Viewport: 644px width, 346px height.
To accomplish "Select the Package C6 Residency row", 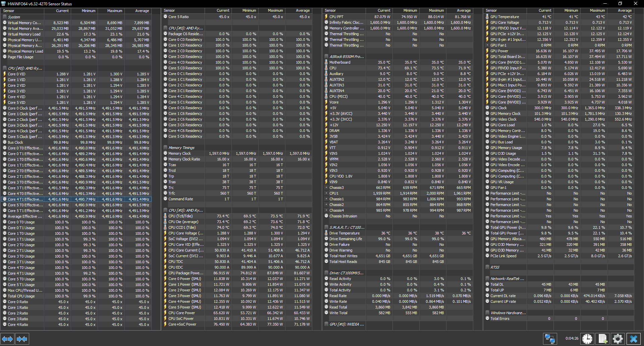I will click(x=237, y=34).
